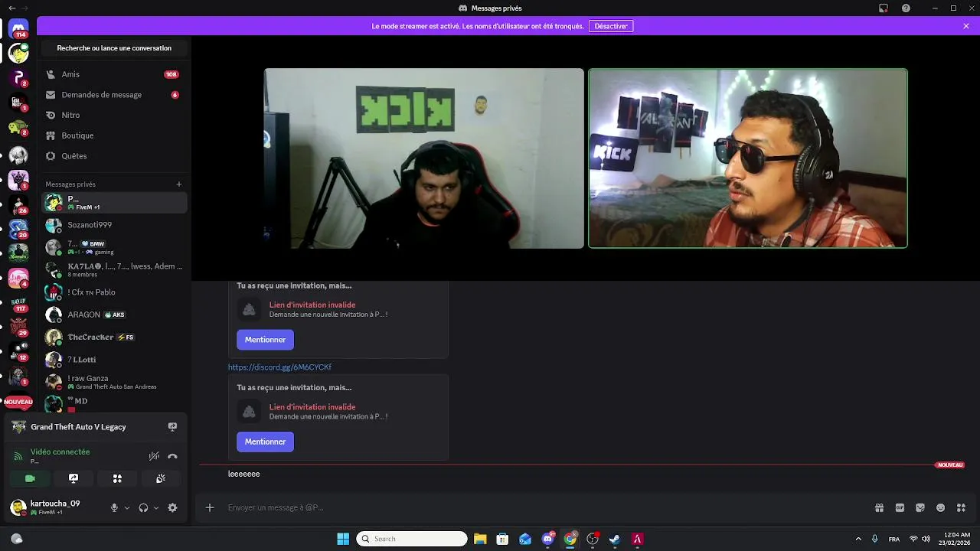The height and width of the screenshot is (551, 980).
Task: Click the taskbar Search box
Action: [412, 539]
